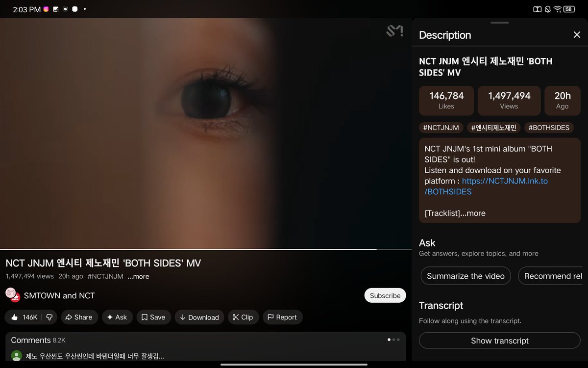Open the #엔시티제노재민 hashtag chip
The width and height of the screenshot is (588, 368).
[x=493, y=128]
